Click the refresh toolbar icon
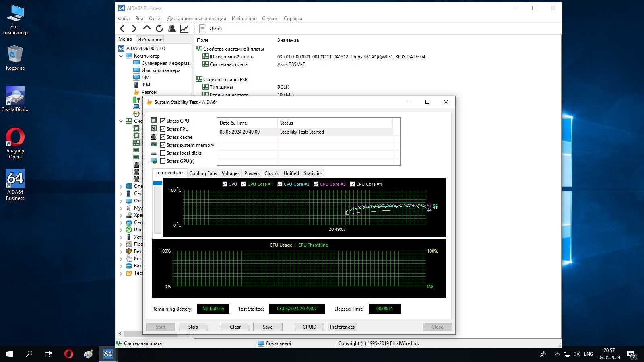Viewport: 644px width, 362px height. 159,28
